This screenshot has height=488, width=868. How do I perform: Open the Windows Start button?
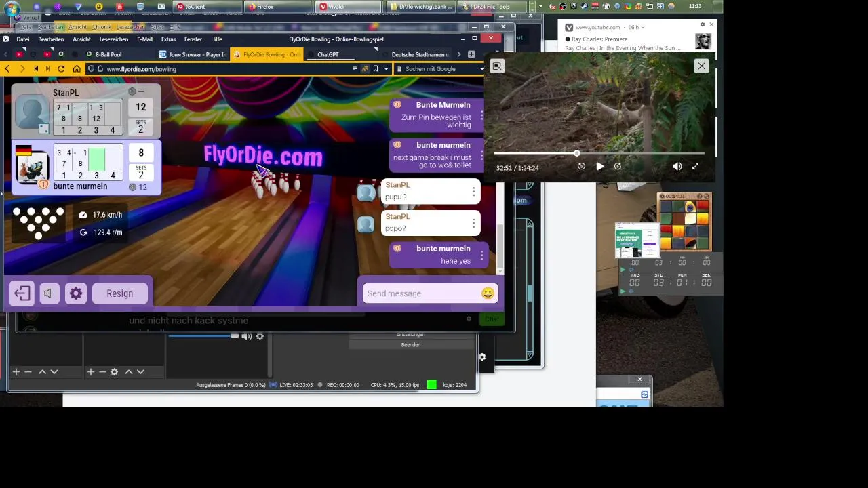coord(12,7)
